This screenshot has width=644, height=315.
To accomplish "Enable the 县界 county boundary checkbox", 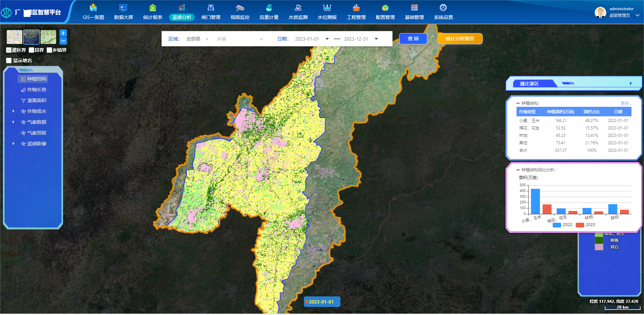I will coord(31,50).
